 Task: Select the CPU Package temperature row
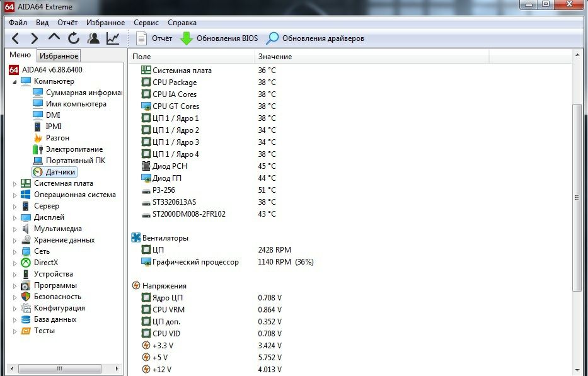(350, 82)
